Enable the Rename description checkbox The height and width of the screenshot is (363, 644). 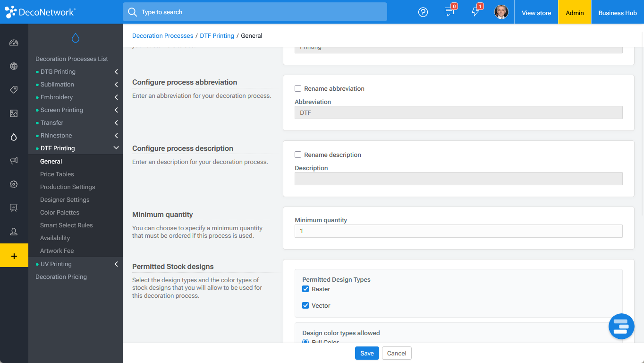298,155
